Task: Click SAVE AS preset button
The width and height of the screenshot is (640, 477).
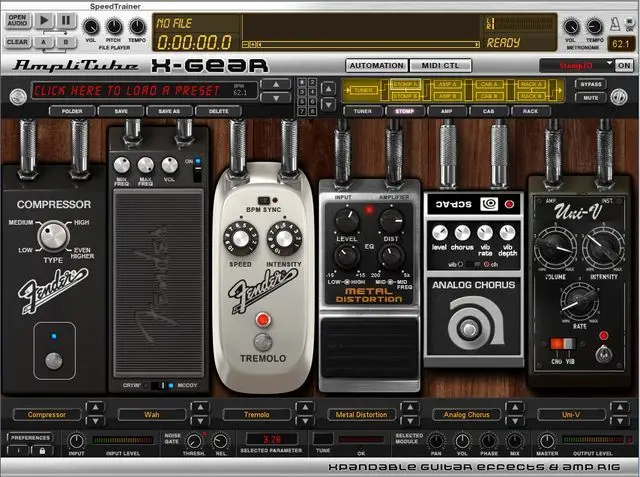Action: (169, 111)
